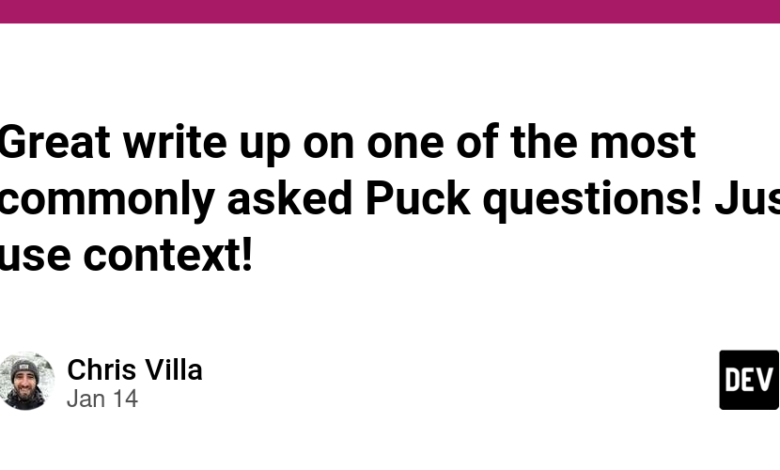
Task: Click the word "one" in the headline
Action: pyautogui.click(x=405, y=146)
